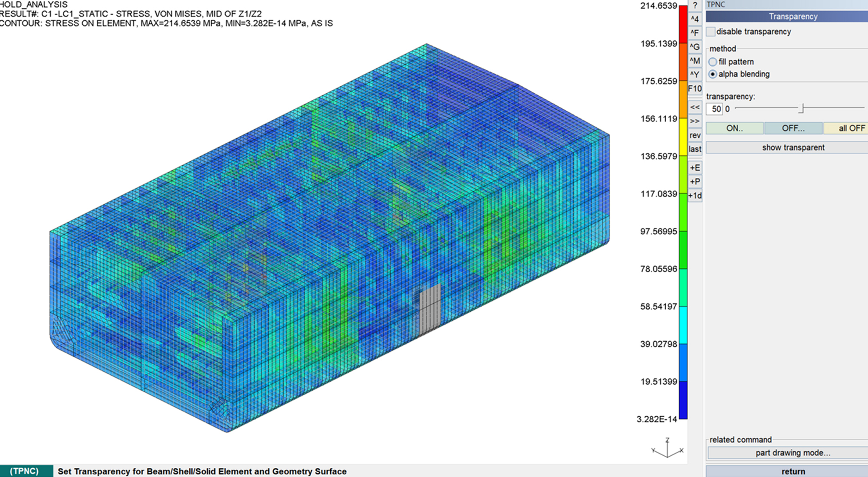The width and height of the screenshot is (868, 477).
Task: Click the transparency value input field
Action: click(715, 109)
